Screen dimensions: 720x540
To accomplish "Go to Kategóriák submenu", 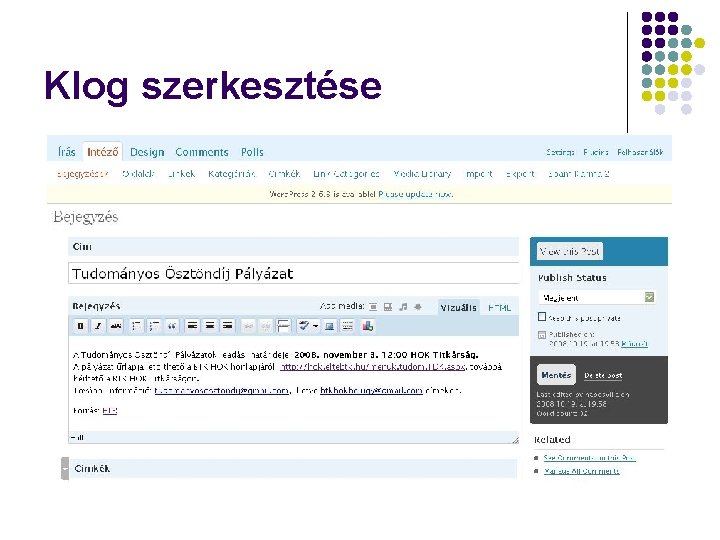I will click(231, 174).
